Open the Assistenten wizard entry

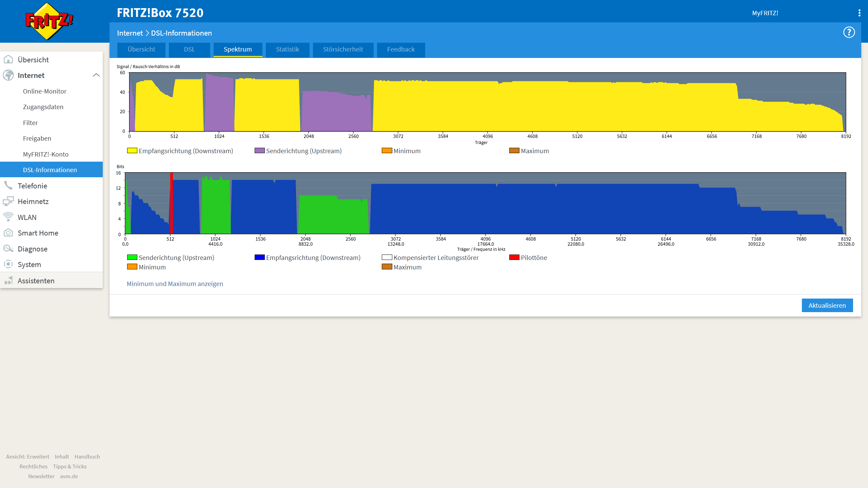coord(36,281)
